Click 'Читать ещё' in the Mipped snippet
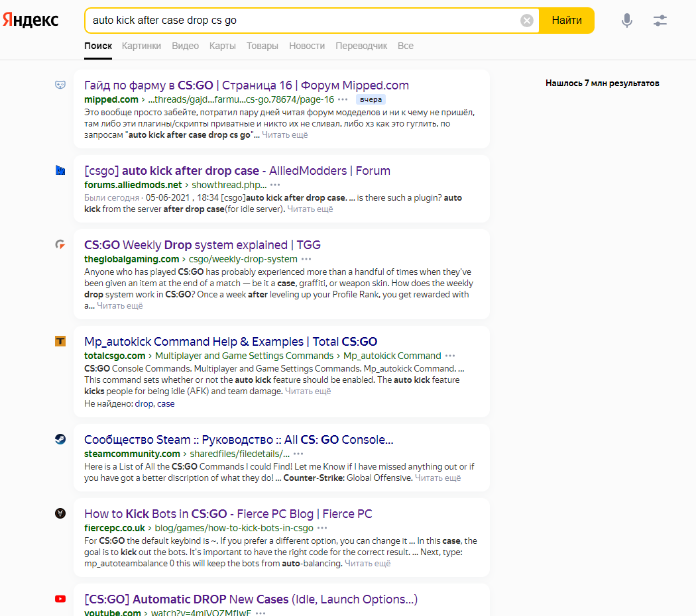Image resolution: width=696 pixels, height=616 pixels. (x=284, y=135)
